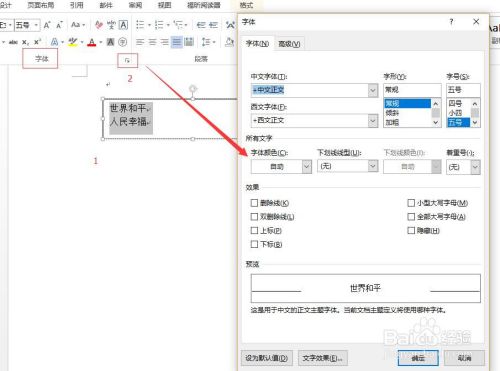Open the 邮件 mailings ribbon tab
500x371 pixels.
(x=106, y=5)
